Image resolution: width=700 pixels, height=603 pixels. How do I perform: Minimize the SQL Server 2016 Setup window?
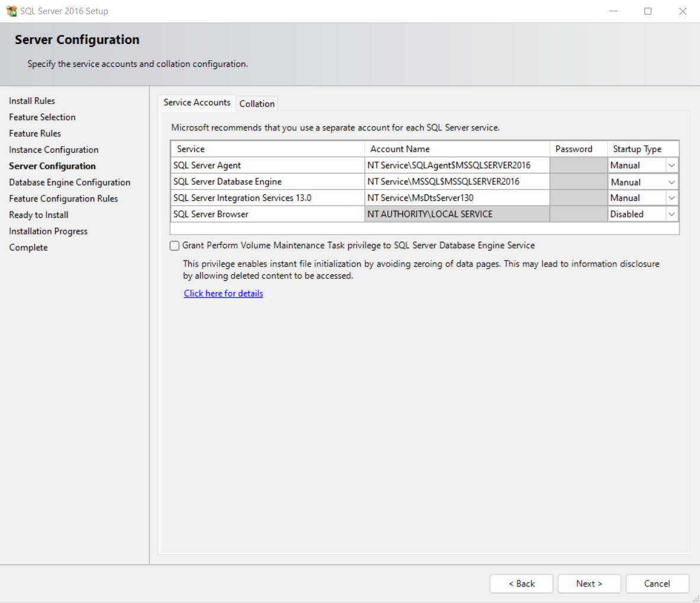coord(614,11)
